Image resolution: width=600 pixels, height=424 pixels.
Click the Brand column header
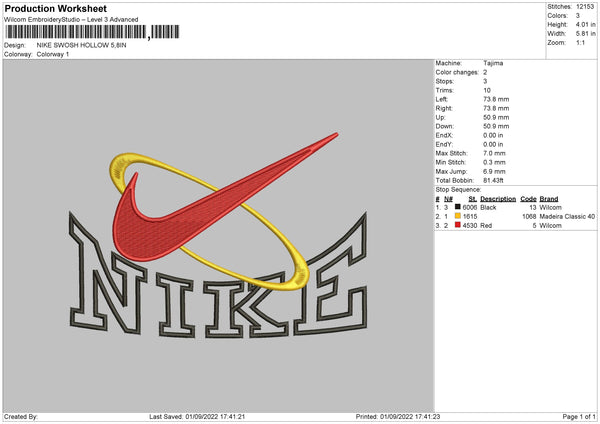click(549, 199)
